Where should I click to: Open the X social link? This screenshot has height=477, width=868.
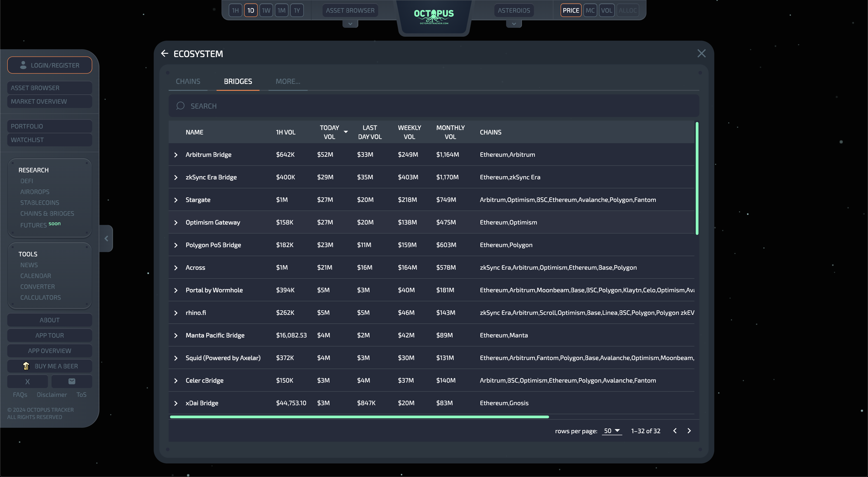(x=28, y=381)
